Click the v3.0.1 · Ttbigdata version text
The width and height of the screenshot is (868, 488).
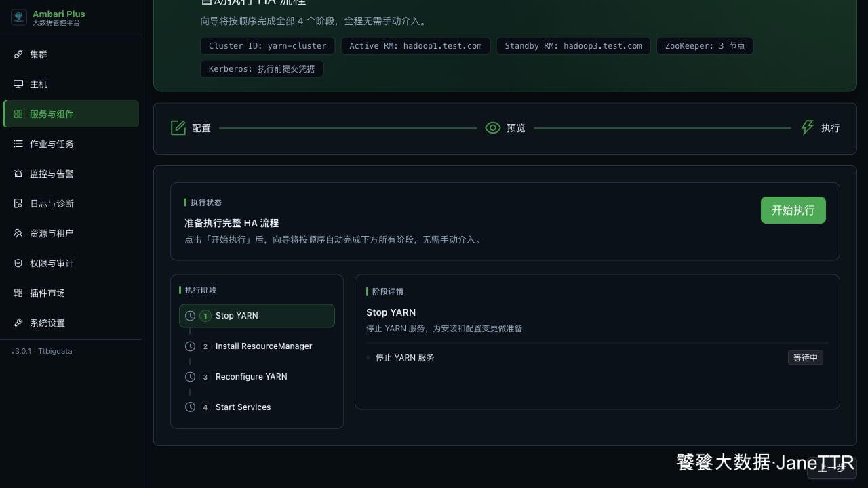pos(41,351)
